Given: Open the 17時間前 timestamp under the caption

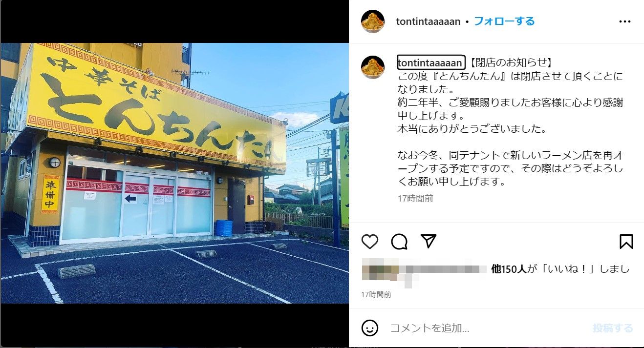Looking at the screenshot, I should tap(415, 199).
